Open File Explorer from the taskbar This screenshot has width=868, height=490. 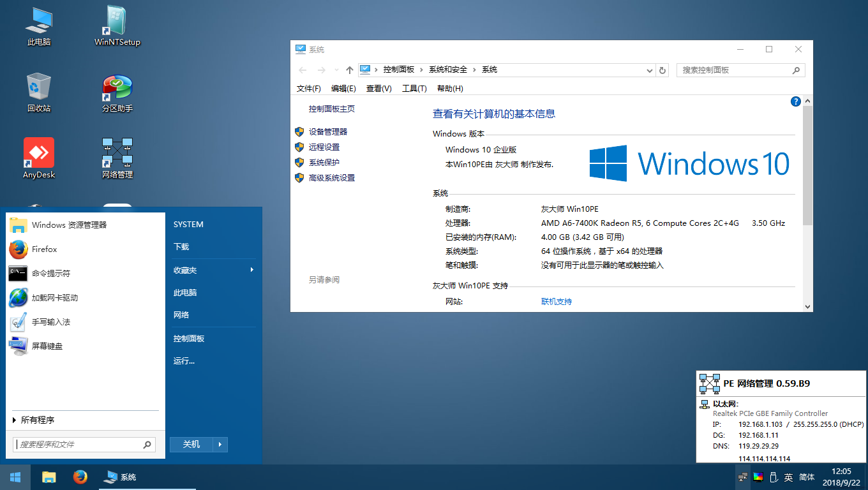tap(49, 477)
